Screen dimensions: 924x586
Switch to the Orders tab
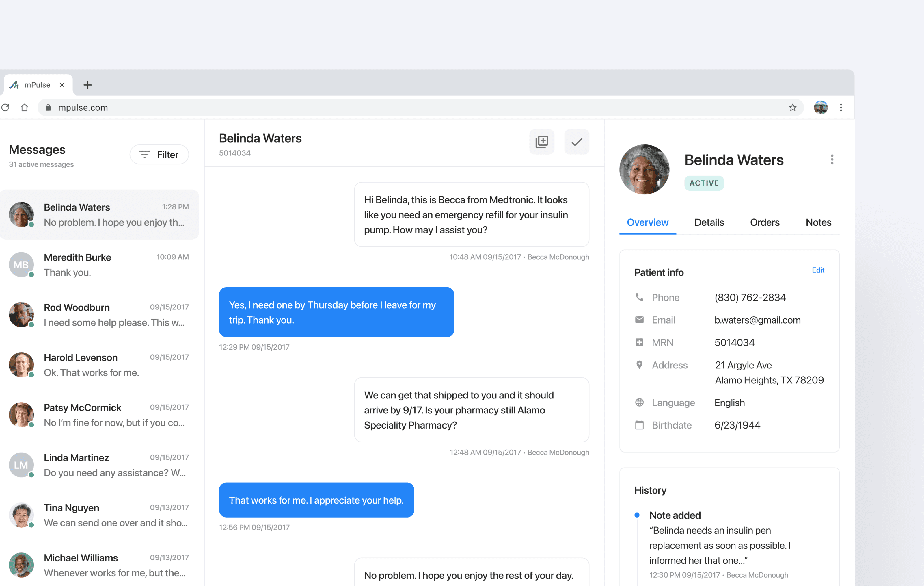pyautogui.click(x=764, y=222)
